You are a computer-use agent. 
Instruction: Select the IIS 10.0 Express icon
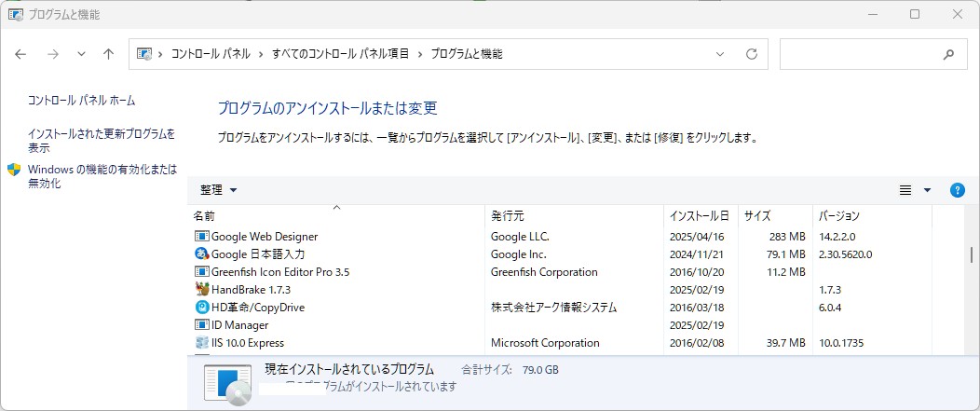[201, 342]
